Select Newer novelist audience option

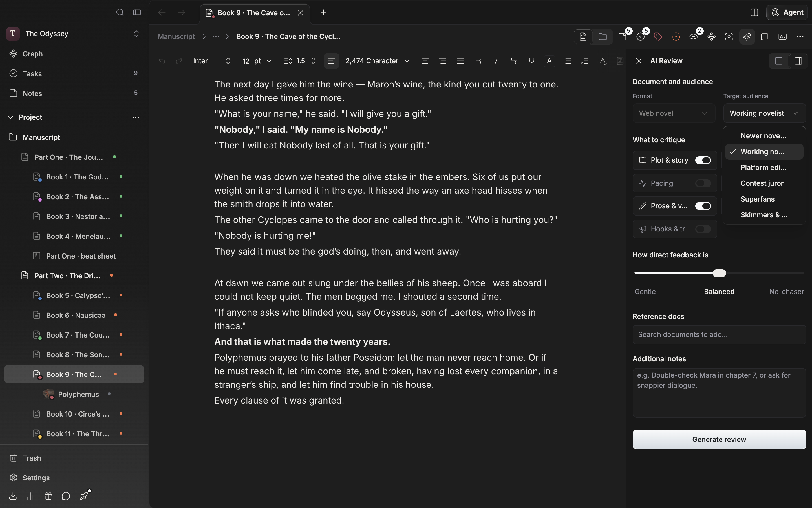point(764,136)
